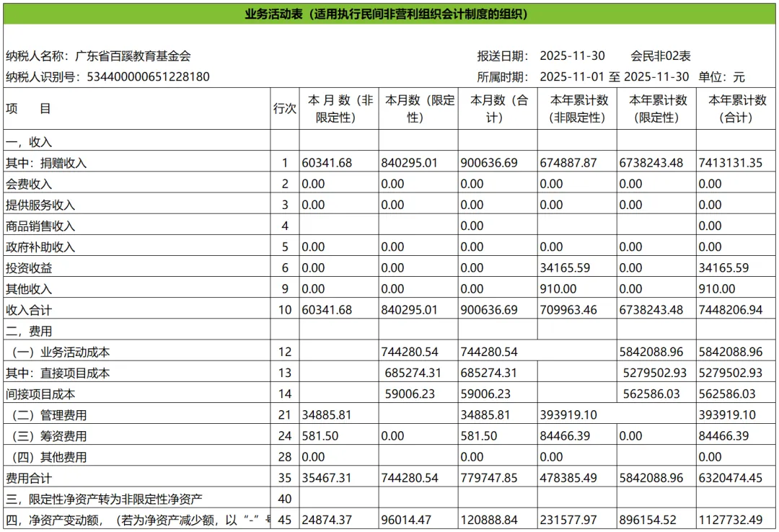Screen dimensions: 779x532
Task: Select the row label （三）筹资费用
Action: (49, 436)
